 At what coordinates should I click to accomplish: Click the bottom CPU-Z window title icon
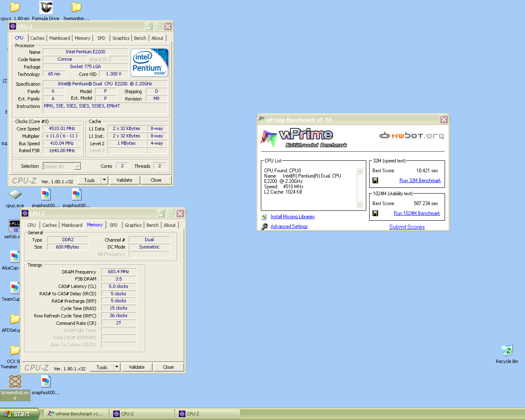pos(25,214)
